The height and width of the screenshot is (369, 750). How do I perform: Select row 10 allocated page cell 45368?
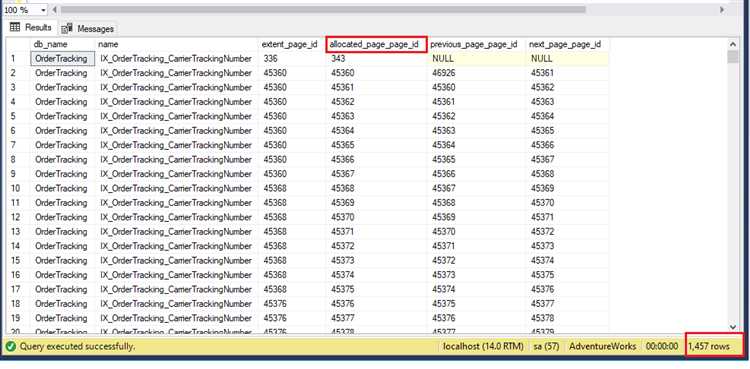point(376,189)
